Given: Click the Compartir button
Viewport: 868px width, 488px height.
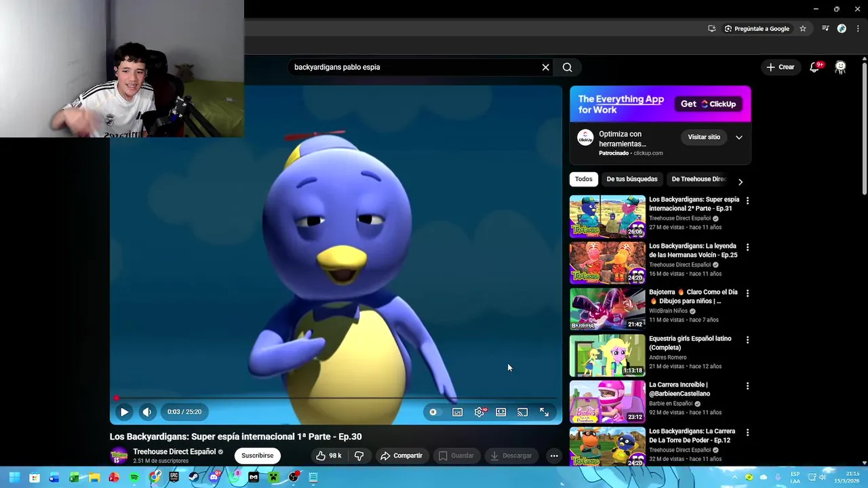Looking at the screenshot, I should tap(401, 455).
